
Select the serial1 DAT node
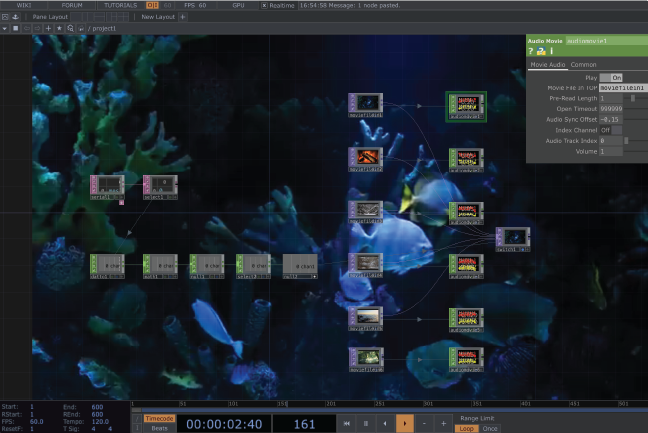point(107,188)
